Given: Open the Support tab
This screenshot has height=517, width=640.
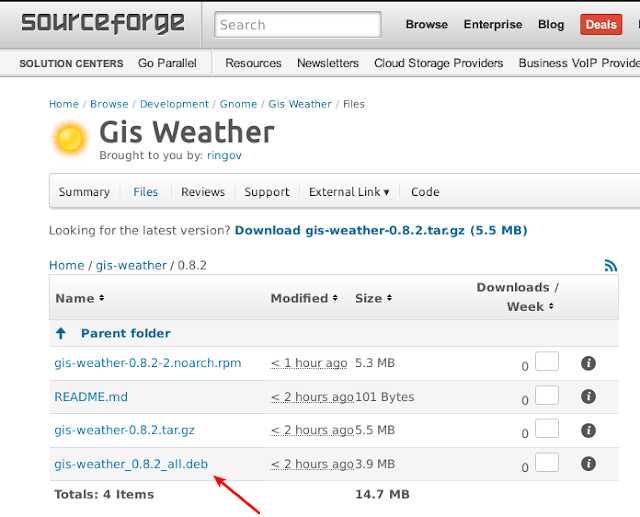Looking at the screenshot, I should coord(267,192).
